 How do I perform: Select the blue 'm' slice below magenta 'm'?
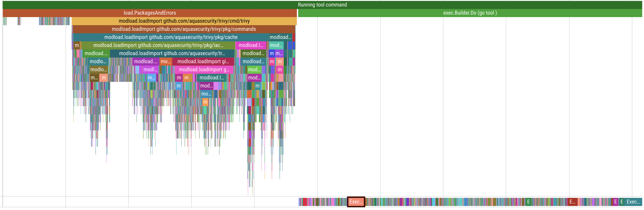pyautogui.click(x=178, y=86)
